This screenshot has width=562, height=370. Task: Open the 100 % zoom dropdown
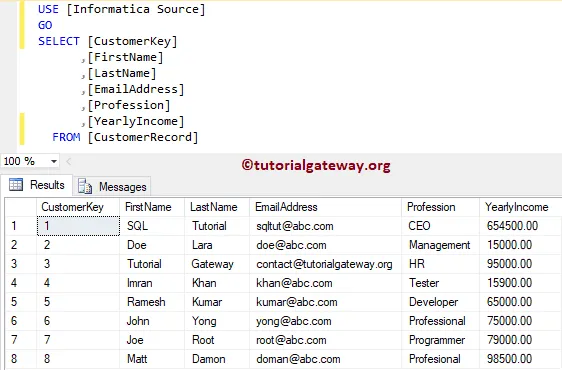click(x=54, y=161)
